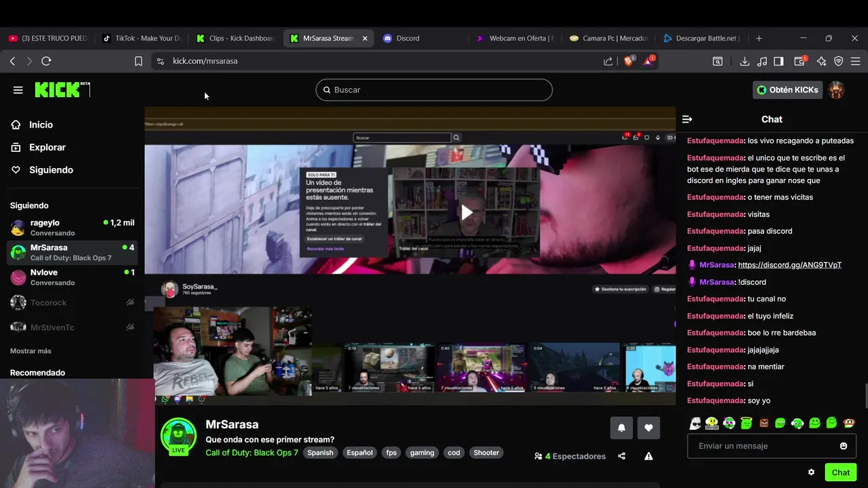This screenshot has height=488, width=868.
Task: Open Brave Wallet icon
Action: [x=800, y=61]
